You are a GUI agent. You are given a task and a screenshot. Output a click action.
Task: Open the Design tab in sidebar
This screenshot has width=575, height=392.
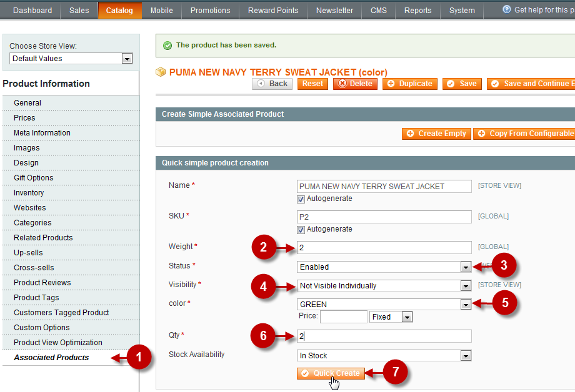click(x=71, y=163)
